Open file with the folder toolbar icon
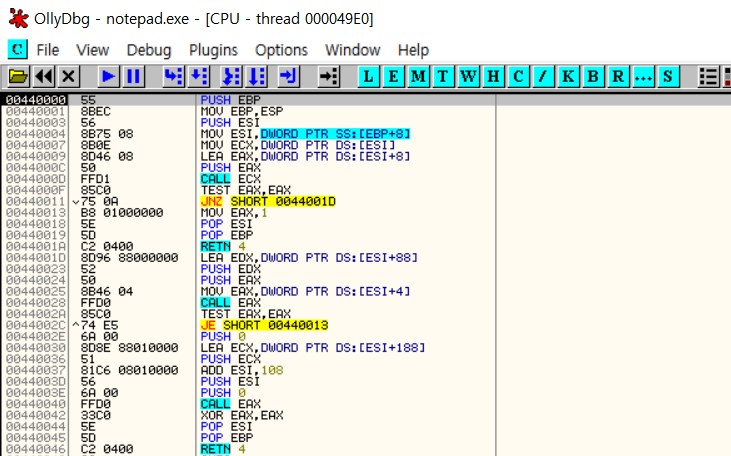 click(x=18, y=76)
